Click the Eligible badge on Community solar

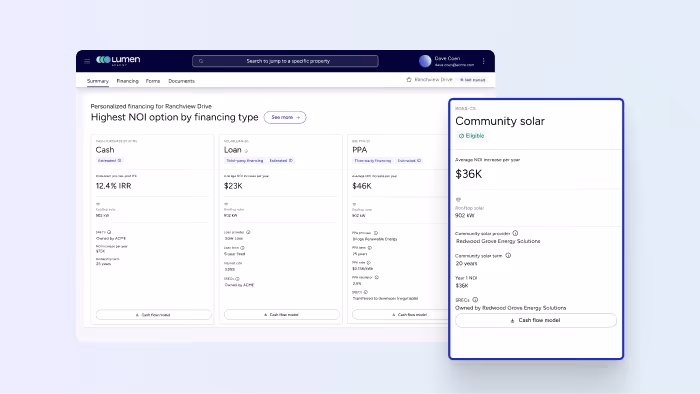coord(471,136)
